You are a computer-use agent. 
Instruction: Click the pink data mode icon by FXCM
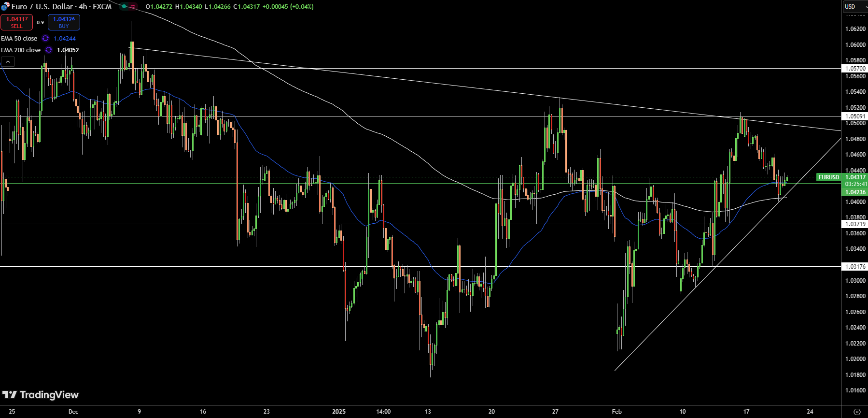point(133,7)
